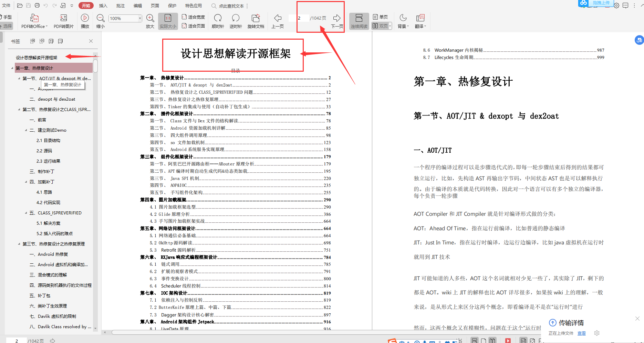The width and height of the screenshot is (644, 343).
Task: Toggle 适合宽度 fit width
Action: coord(193,17)
